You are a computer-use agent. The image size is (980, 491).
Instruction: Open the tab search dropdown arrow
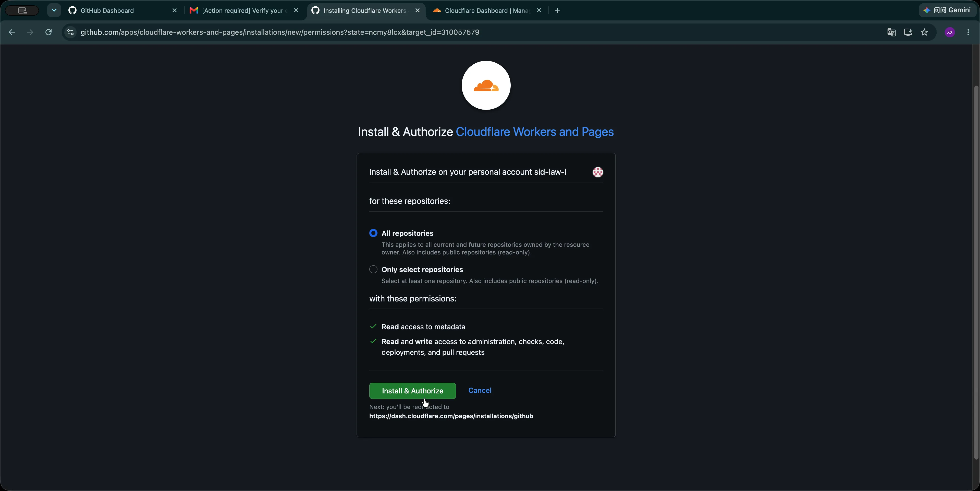point(54,10)
